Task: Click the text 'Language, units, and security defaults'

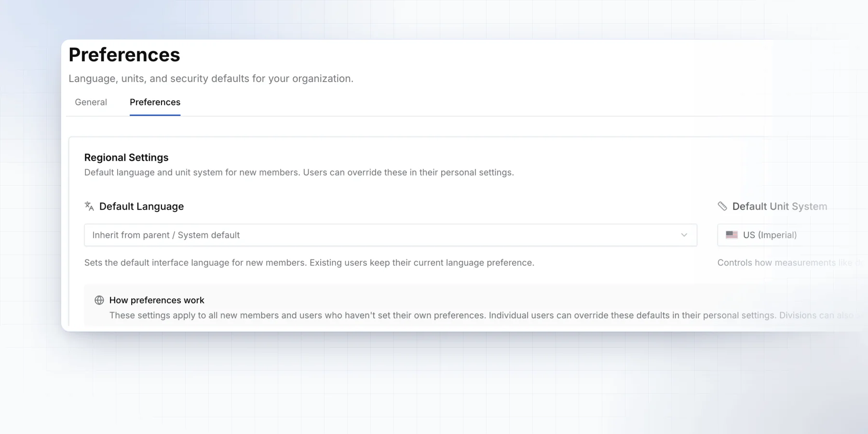Action: 159,79
